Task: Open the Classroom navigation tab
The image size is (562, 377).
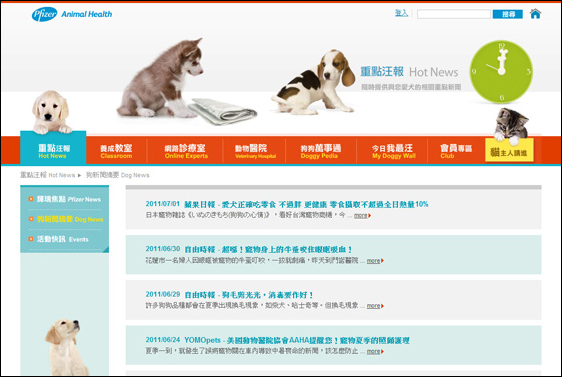Action: 116,151
